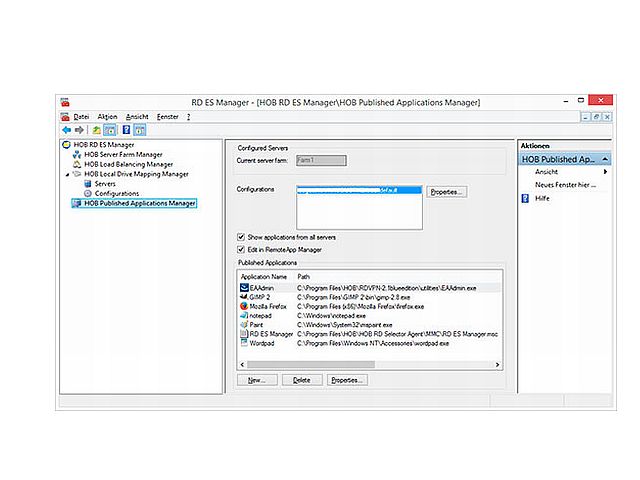This screenshot has width=640, height=480.
Task: Click the right scroll arrow in applications list
Action: pyautogui.click(x=497, y=364)
